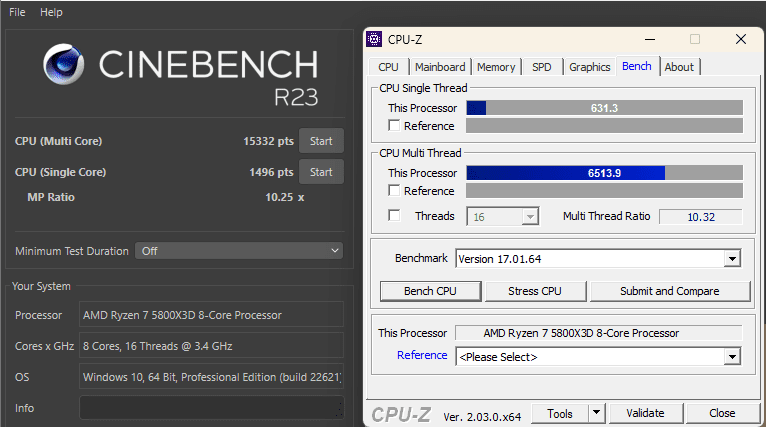Click the Multi Thread score bar 6513.9

[604, 172]
